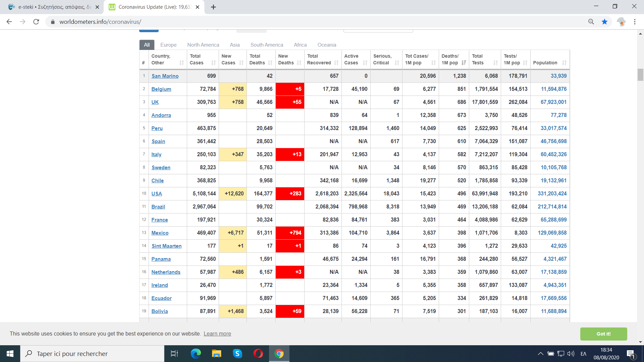Click the Windows taskbar search box

tap(92, 354)
